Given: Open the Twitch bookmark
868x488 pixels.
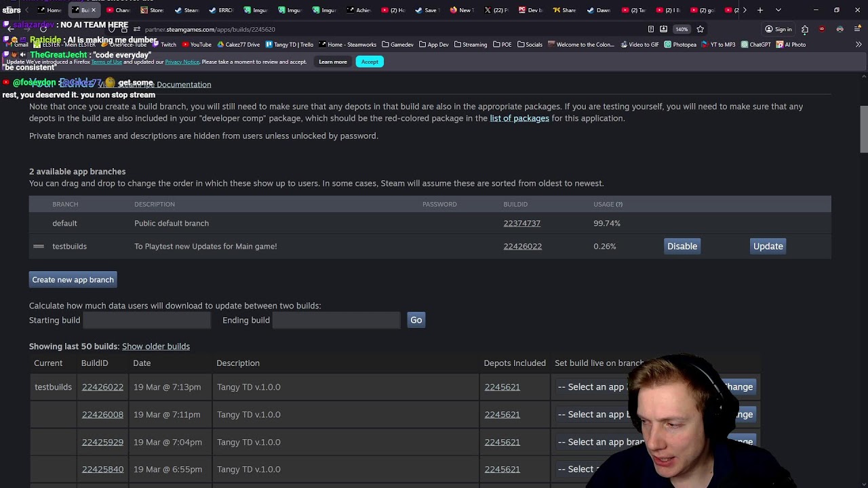Looking at the screenshot, I should click(164, 45).
